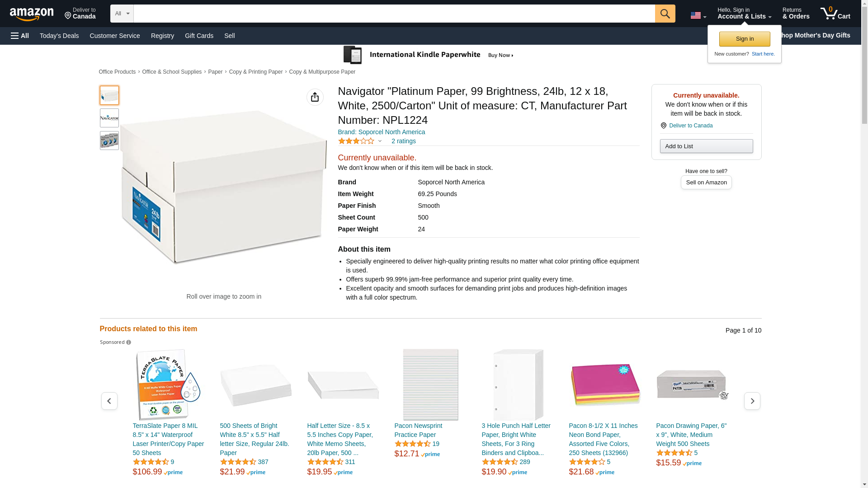Open Today's Deals in navigation bar
This screenshot has height=488, width=868.
coord(59,36)
